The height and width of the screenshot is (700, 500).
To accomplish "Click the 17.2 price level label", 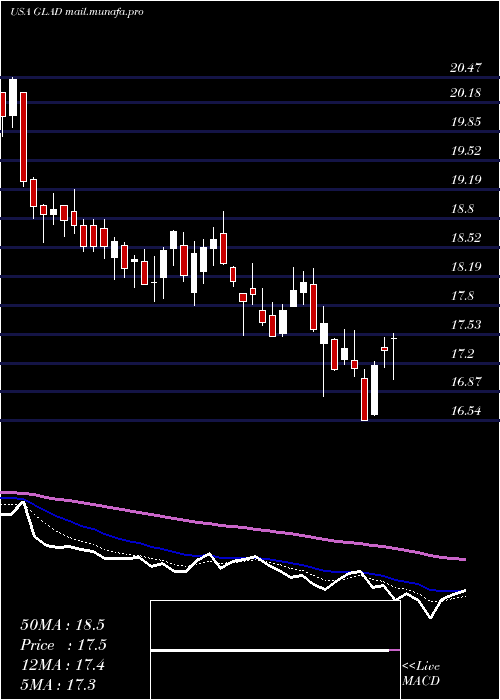I will click(463, 354).
